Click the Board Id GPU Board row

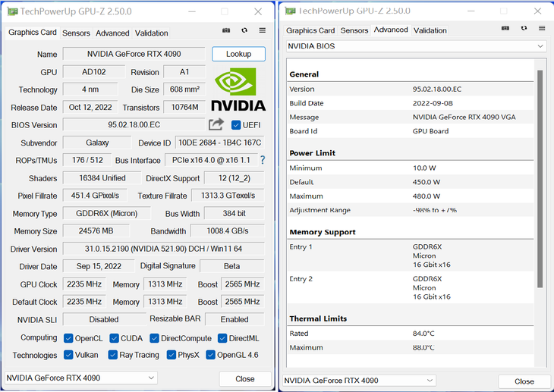(x=411, y=131)
